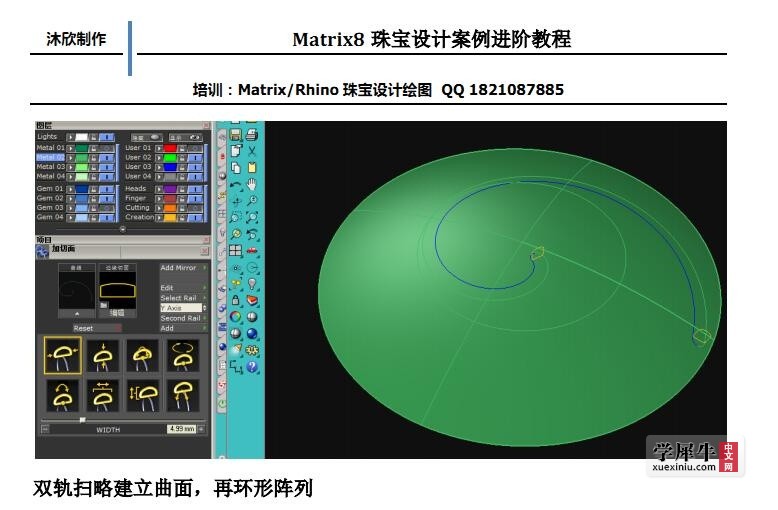The width and height of the screenshot is (778, 510).
Task: Click the Print icon in the toolbar
Action: 252,134
